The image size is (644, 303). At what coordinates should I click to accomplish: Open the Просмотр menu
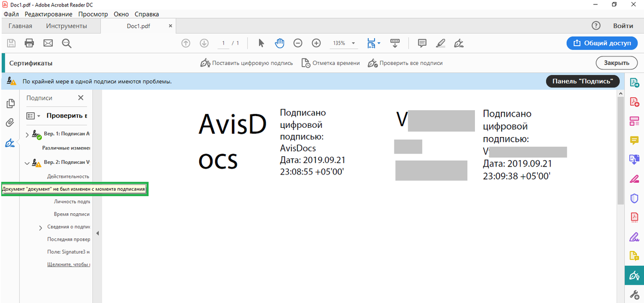coord(93,14)
